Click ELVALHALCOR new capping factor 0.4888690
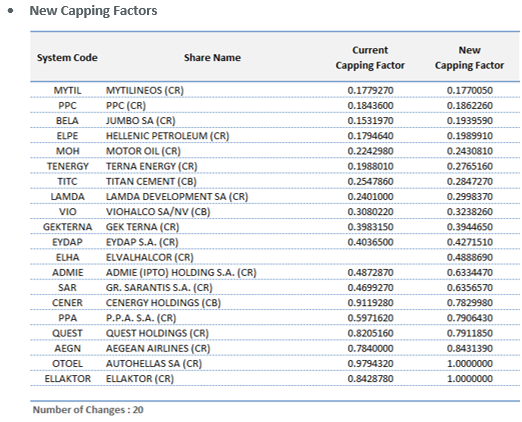Screen dimensions: 522x422 click(x=470, y=257)
